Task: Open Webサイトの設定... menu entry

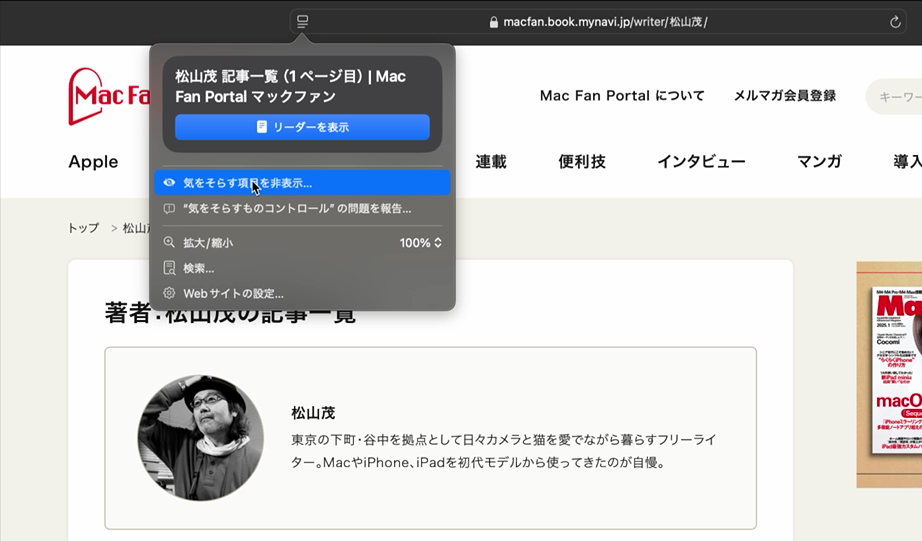Action: [x=302, y=293]
